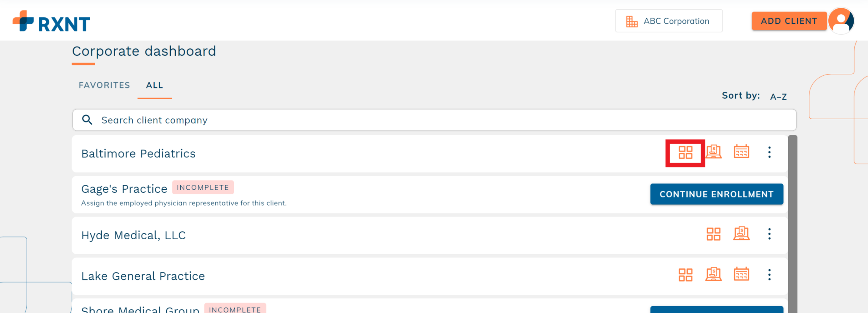Click the ADD CLIENT button
This screenshot has width=868, height=313.
tap(789, 21)
